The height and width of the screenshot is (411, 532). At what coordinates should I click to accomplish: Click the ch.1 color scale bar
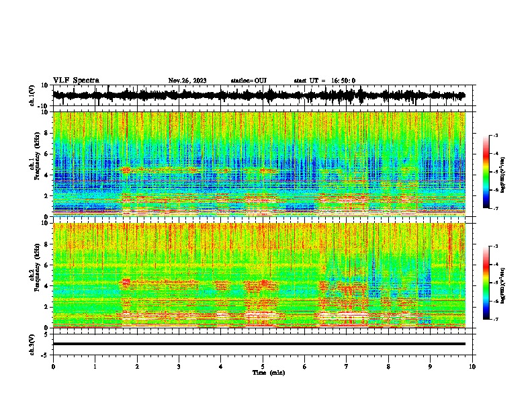(x=486, y=172)
